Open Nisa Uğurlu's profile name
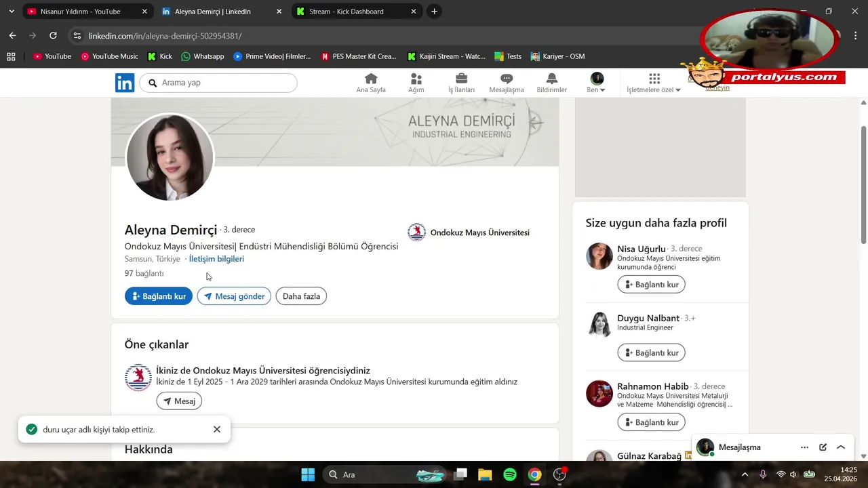Screen dimensions: 868x488 642,249
